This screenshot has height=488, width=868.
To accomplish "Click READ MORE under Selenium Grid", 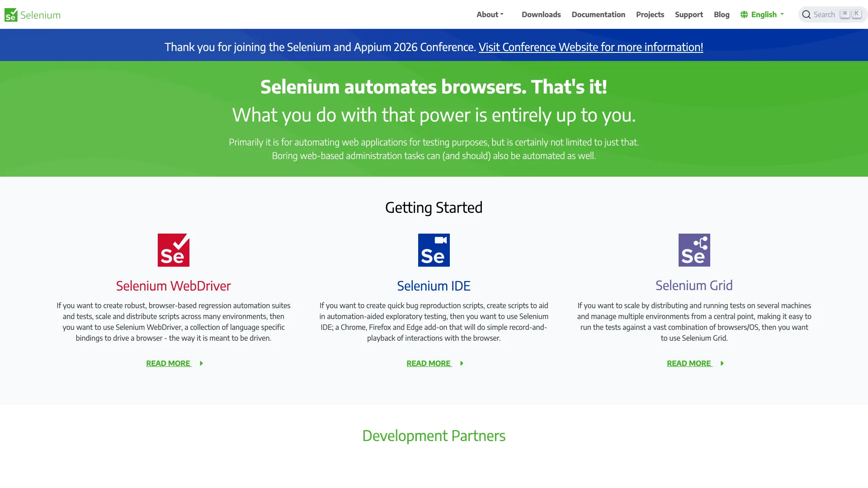I will point(689,363).
